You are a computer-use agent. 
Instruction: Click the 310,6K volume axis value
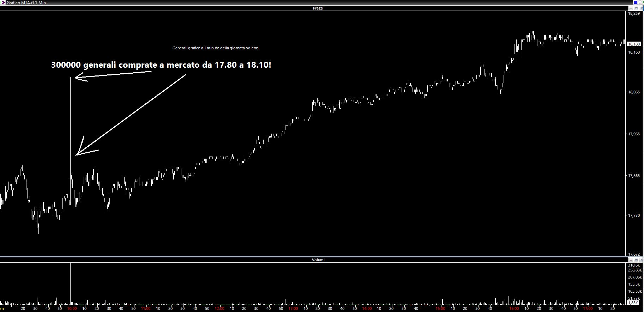(x=634, y=265)
